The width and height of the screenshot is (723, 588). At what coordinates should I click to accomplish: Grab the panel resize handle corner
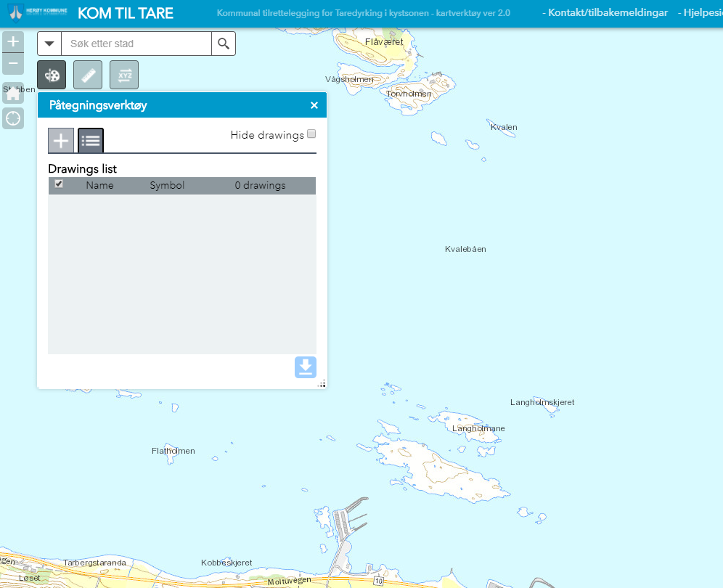[x=322, y=384]
